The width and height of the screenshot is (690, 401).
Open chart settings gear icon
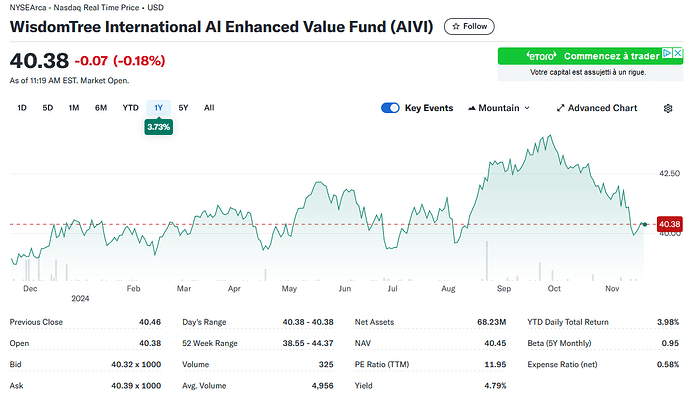coord(668,108)
